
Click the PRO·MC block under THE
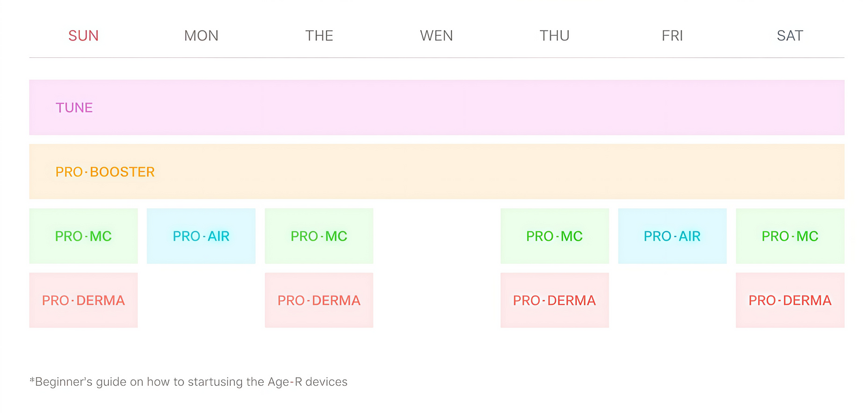point(319,236)
